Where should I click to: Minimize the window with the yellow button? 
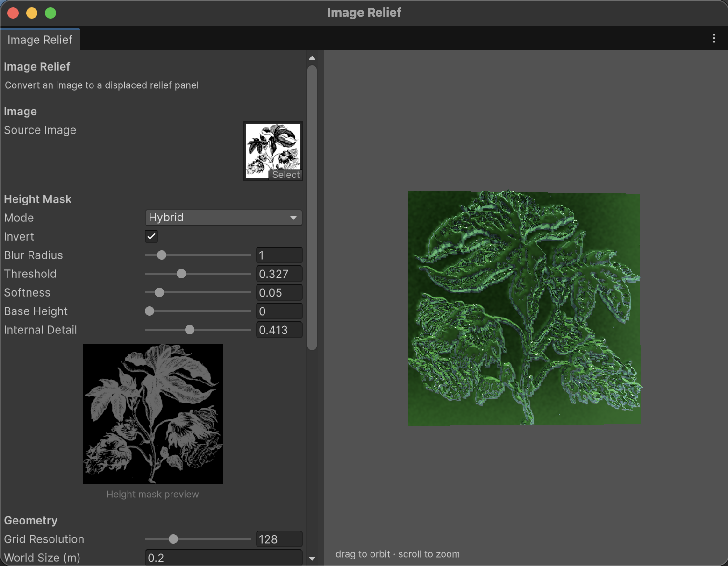pyautogui.click(x=32, y=13)
